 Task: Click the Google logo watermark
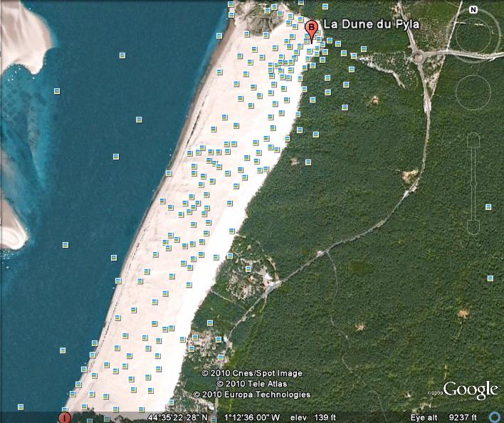tap(471, 390)
